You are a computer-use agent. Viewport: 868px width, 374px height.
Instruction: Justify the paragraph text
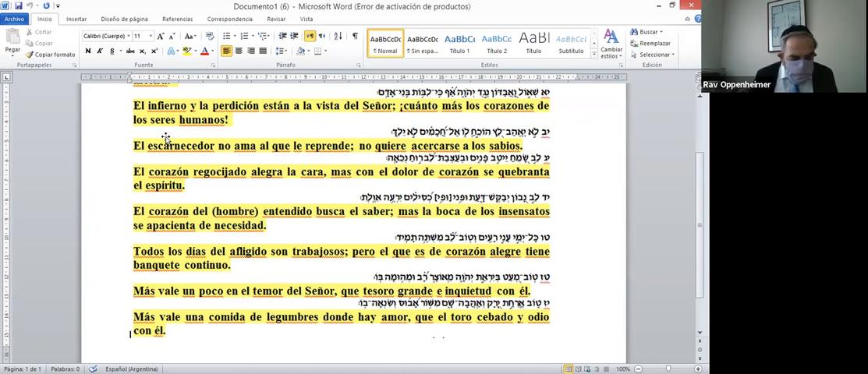pyautogui.click(x=263, y=51)
